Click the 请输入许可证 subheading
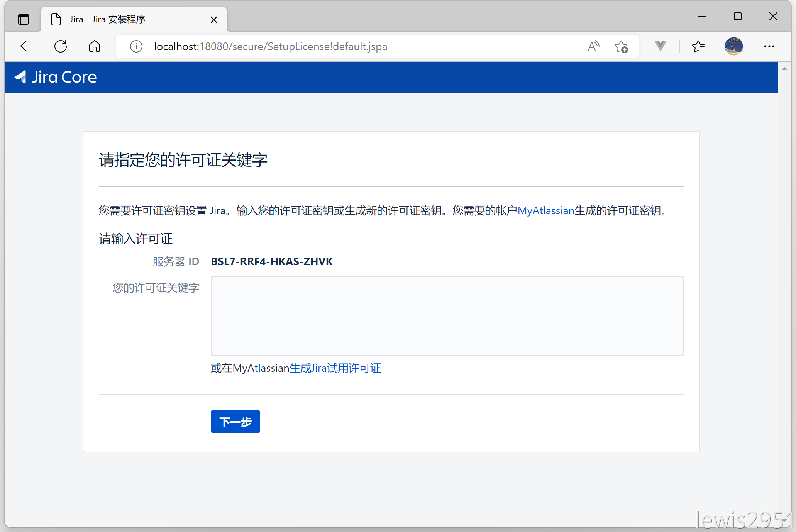This screenshot has height=532, width=796. click(x=135, y=239)
